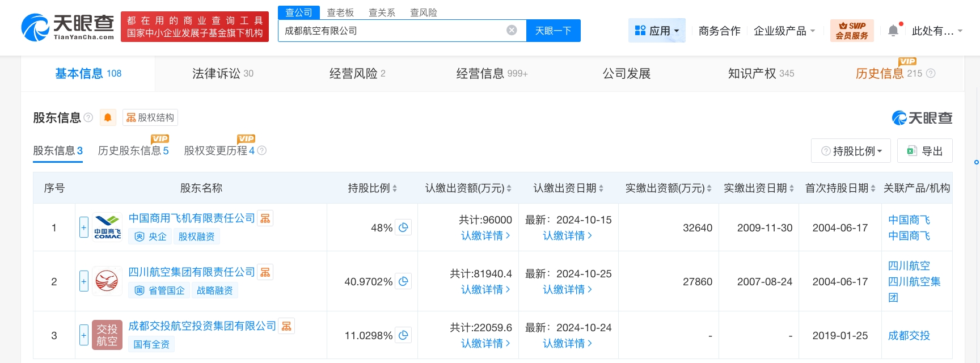Click help icon next to 股权变更历程
This screenshot has width=980, height=363.
point(261,151)
